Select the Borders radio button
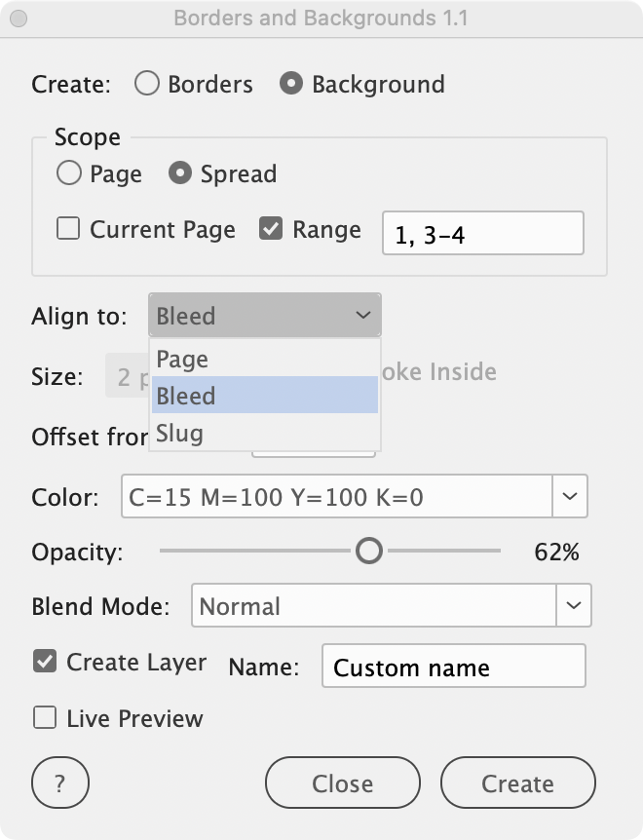643x840 pixels. pyautogui.click(x=147, y=84)
